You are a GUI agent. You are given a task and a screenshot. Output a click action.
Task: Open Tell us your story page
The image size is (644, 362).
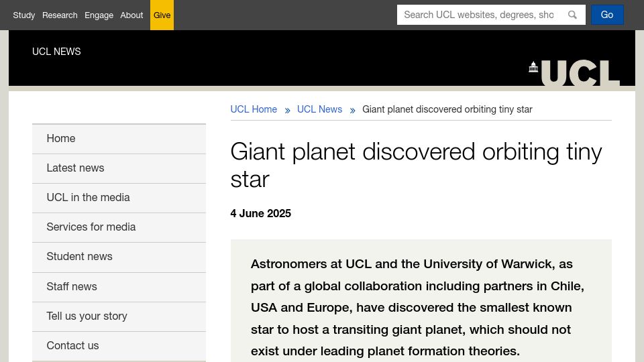pyautogui.click(x=119, y=316)
